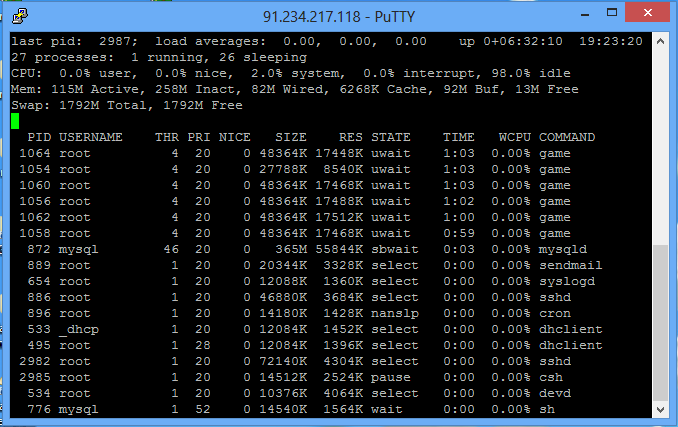Click the 1:02 time value

pos(459,201)
